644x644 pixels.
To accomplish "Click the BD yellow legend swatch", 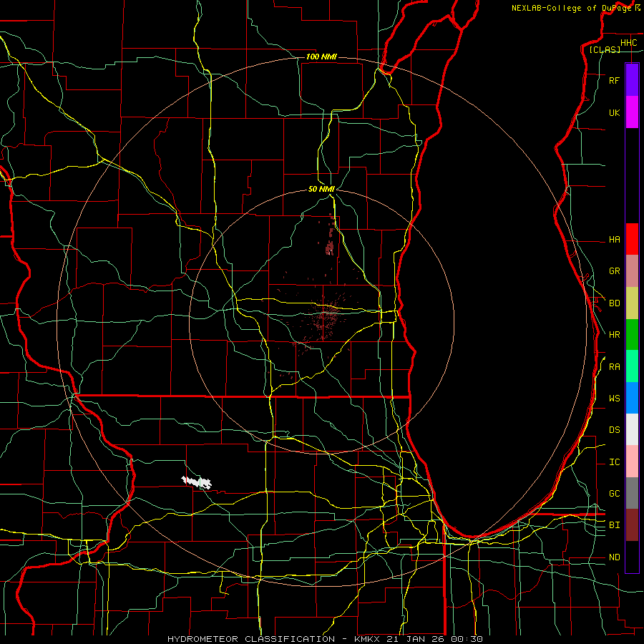I will coord(632,303).
